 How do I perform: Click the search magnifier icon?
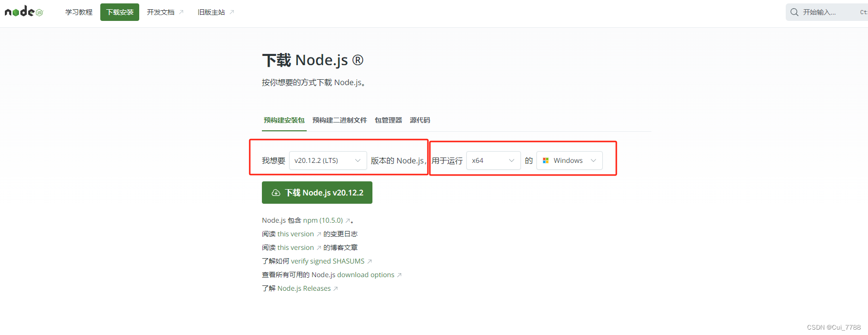[x=794, y=12]
